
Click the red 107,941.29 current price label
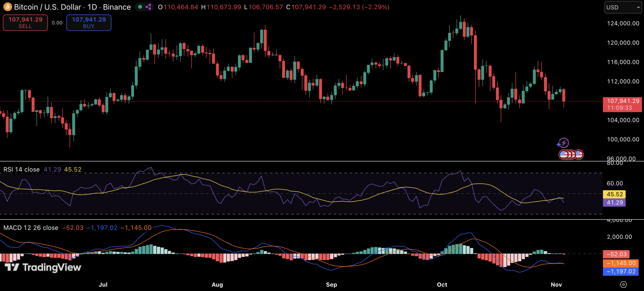622,104
